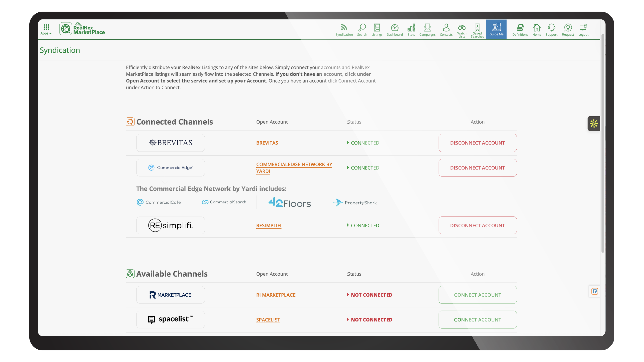Activate the Guide Me button
This screenshot has width=644, height=362.
click(x=496, y=29)
